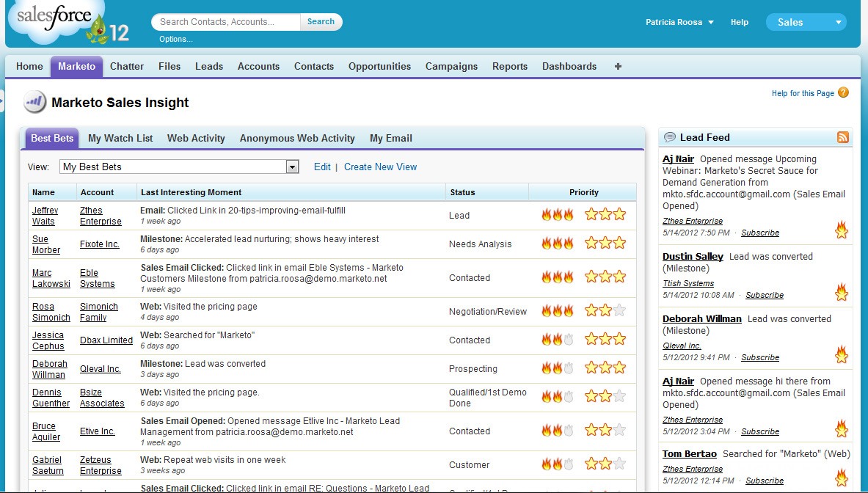Screen dimensions: 868x493
Task: Click flame icons in Jessica Cephus row
Action: (558, 339)
